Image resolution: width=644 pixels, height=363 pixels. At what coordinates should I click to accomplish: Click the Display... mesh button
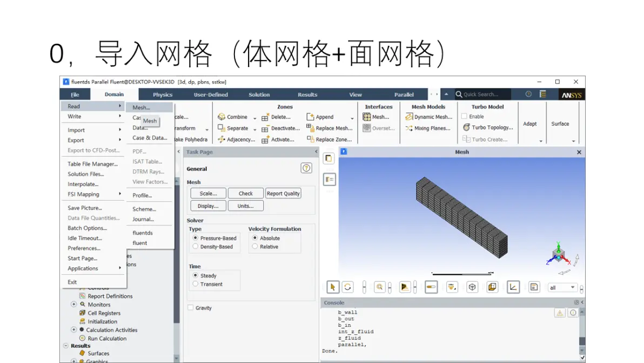208,206
